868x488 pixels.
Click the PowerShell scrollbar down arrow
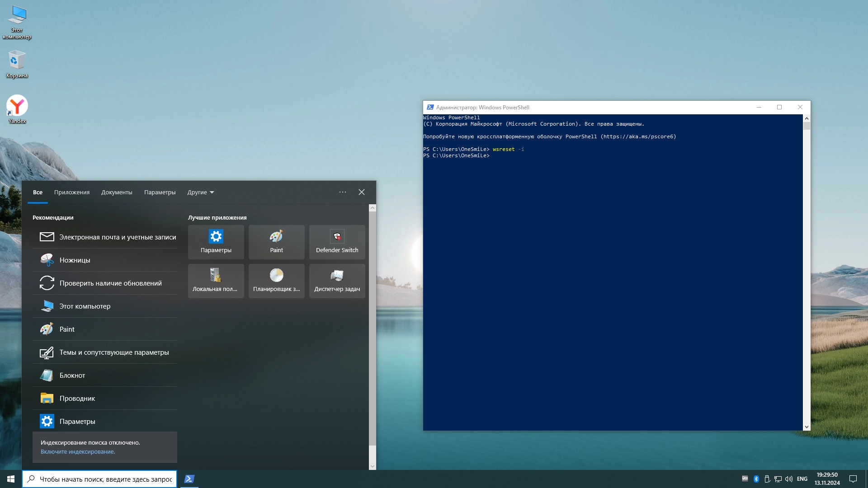click(807, 427)
